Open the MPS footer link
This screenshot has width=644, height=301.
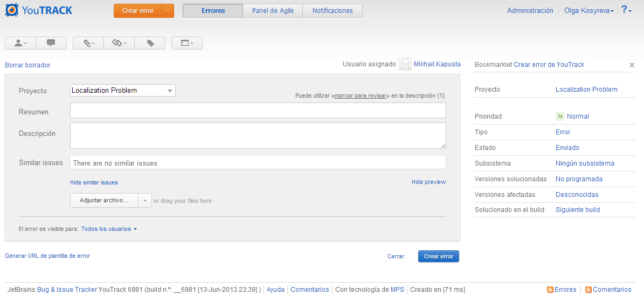[397, 290]
